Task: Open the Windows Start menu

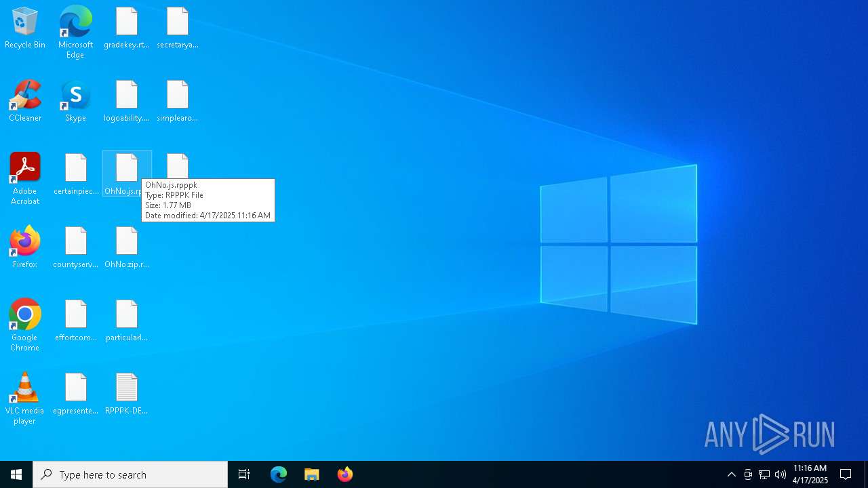Action: coord(16,474)
